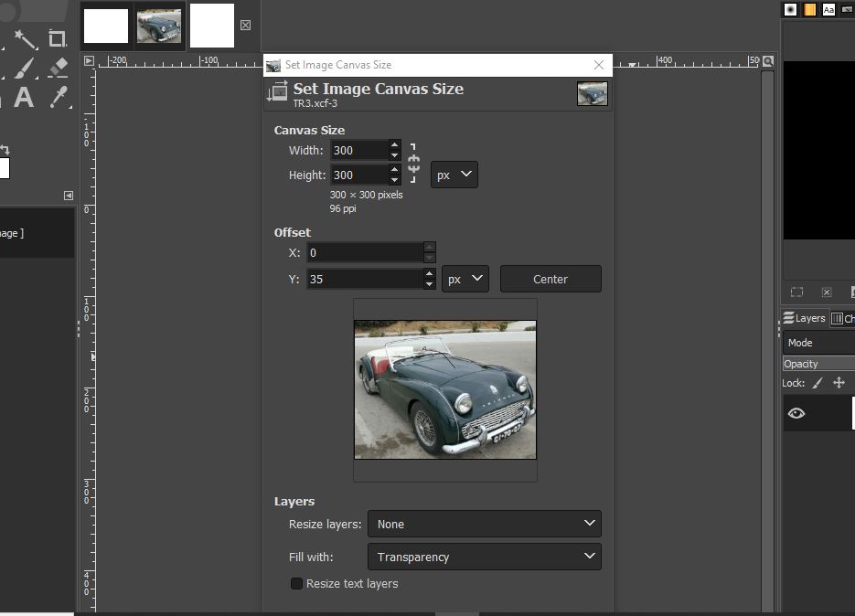Click the 'TR3.xcf-3' file name text

[315, 103]
